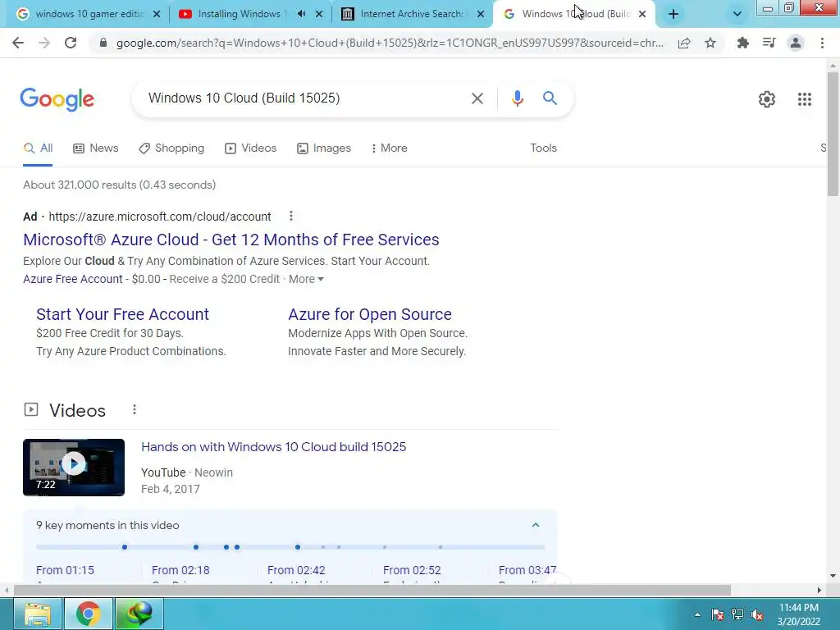Open key moment From 01:15
Screen dimensions: 840x630
(65, 570)
